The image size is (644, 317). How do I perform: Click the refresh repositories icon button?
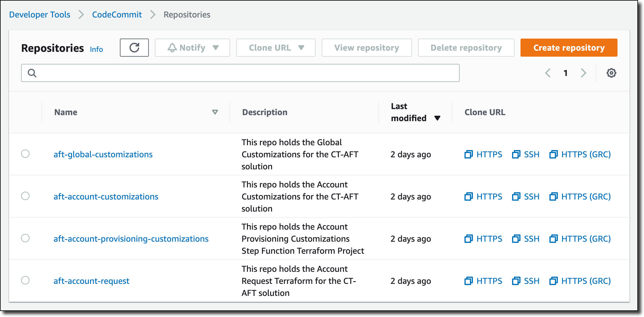coord(134,48)
